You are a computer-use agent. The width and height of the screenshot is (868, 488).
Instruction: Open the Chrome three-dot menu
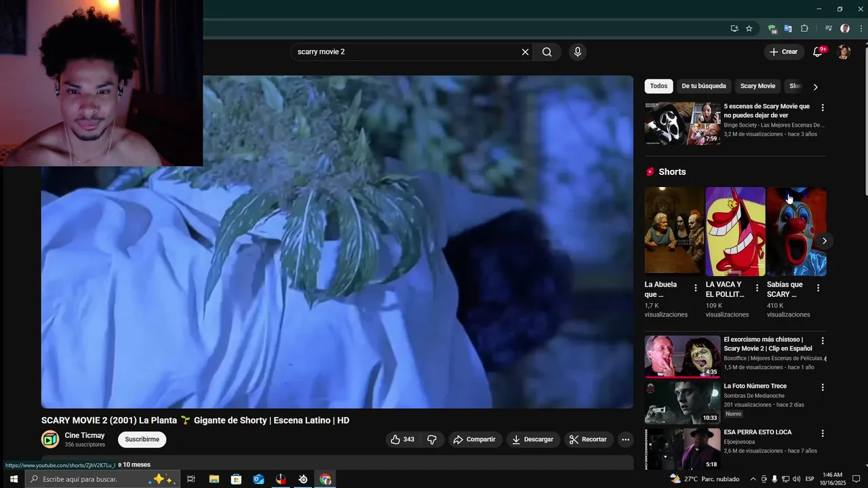click(861, 28)
